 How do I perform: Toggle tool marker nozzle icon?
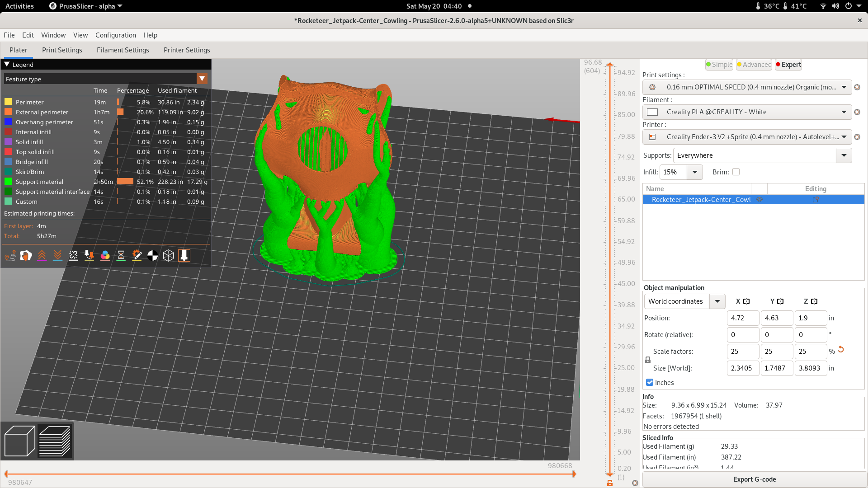pos(184,256)
